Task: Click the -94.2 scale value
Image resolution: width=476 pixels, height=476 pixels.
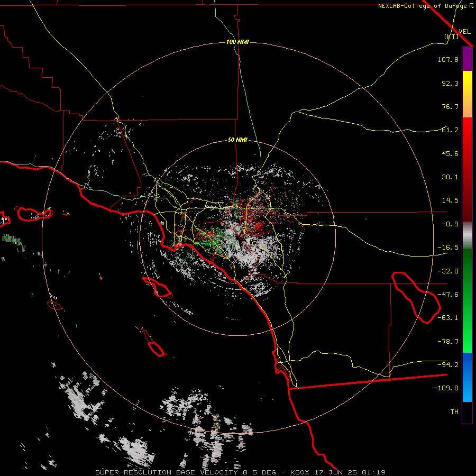Action: [x=448, y=365]
